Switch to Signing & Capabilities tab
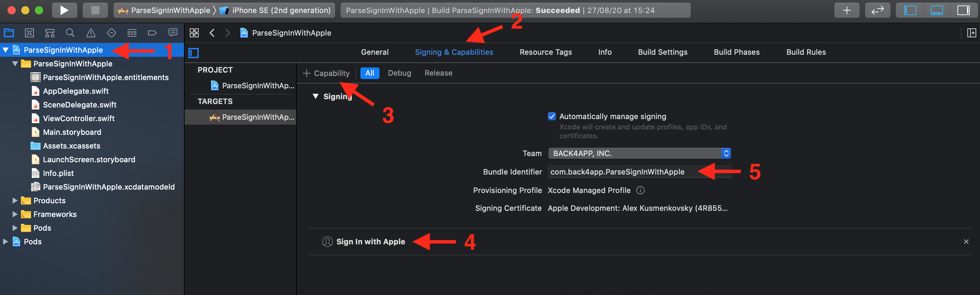980x295 pixels. (454, 52)
